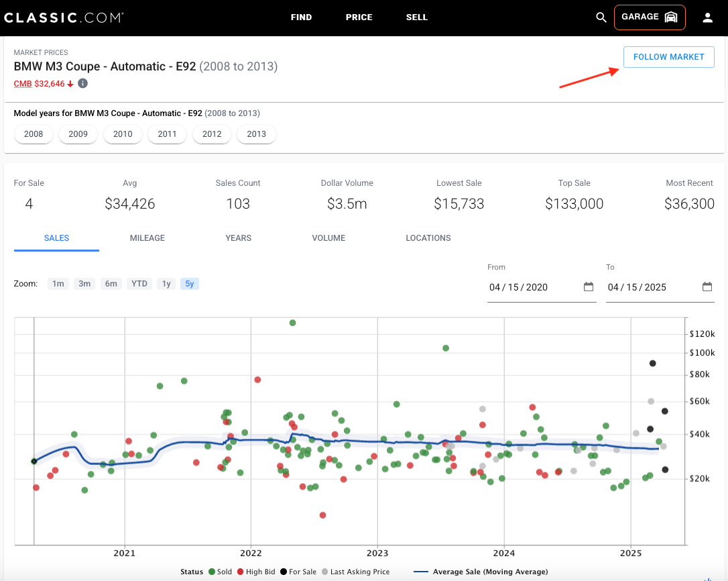Open the From date calendar icon
The image size is (728, 581).
(589, 286)
